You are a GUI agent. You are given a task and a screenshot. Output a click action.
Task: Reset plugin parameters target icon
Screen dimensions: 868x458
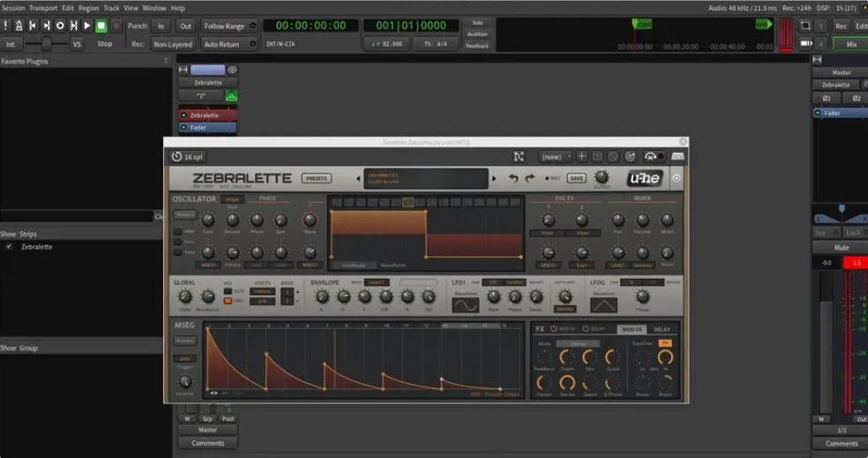[630, 157]
